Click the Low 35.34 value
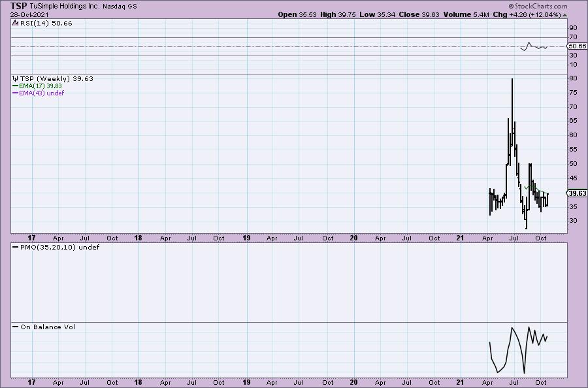 [377, 14]
